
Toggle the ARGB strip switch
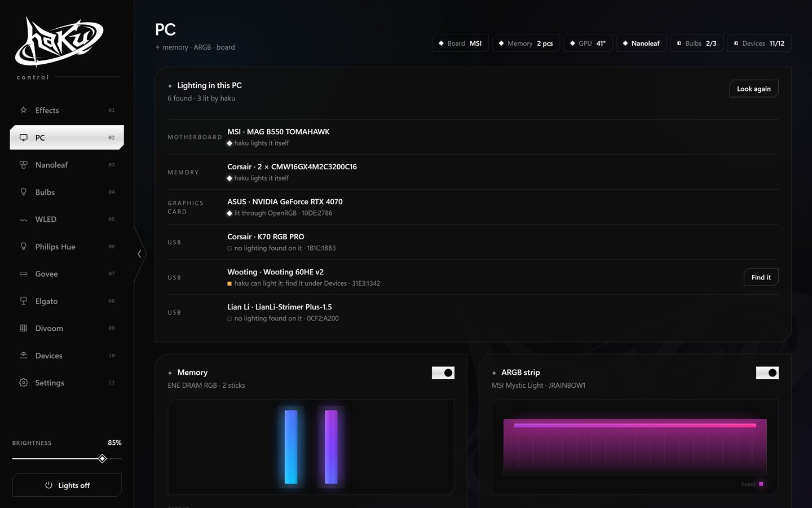767,373
